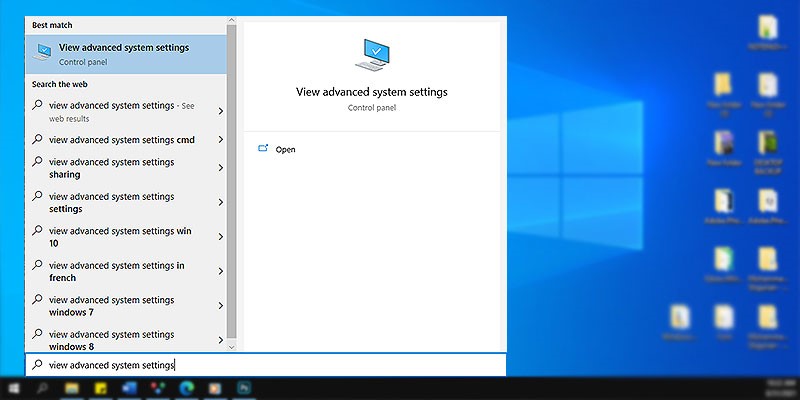
Task: Click the 'Search the web' heading
Action: tap(60, 84)
